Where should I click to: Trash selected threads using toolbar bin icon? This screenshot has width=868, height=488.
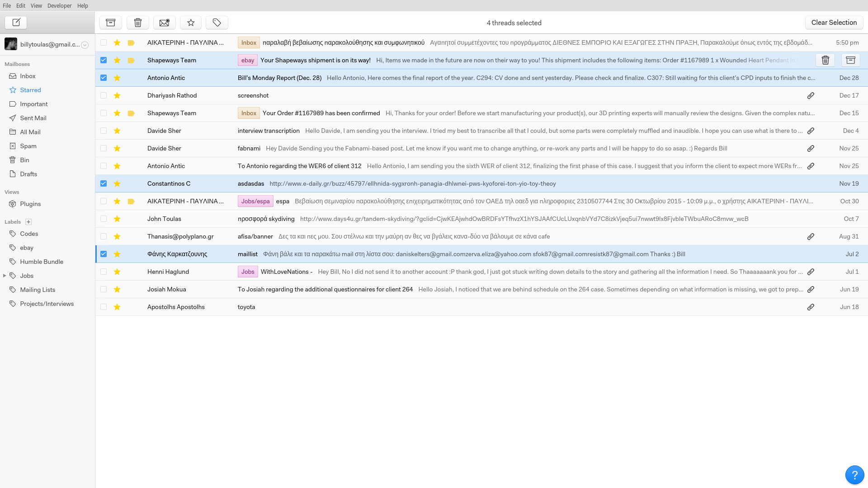138,23
